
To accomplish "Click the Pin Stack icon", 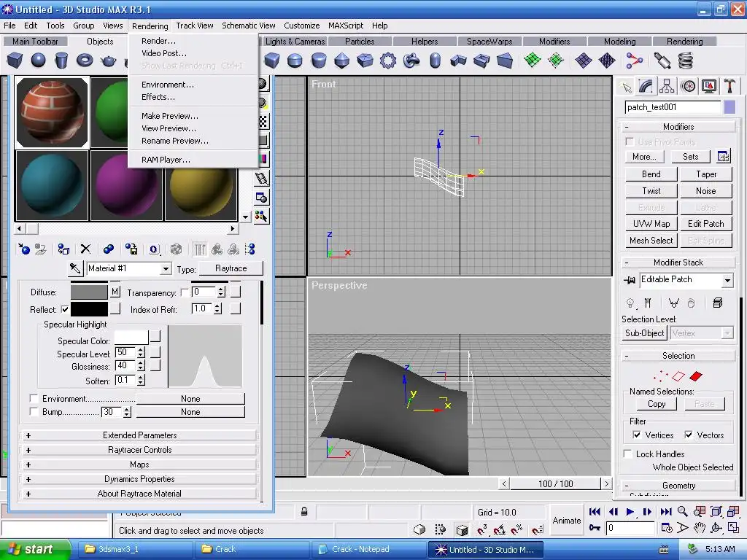I will (x=630, y=280).
